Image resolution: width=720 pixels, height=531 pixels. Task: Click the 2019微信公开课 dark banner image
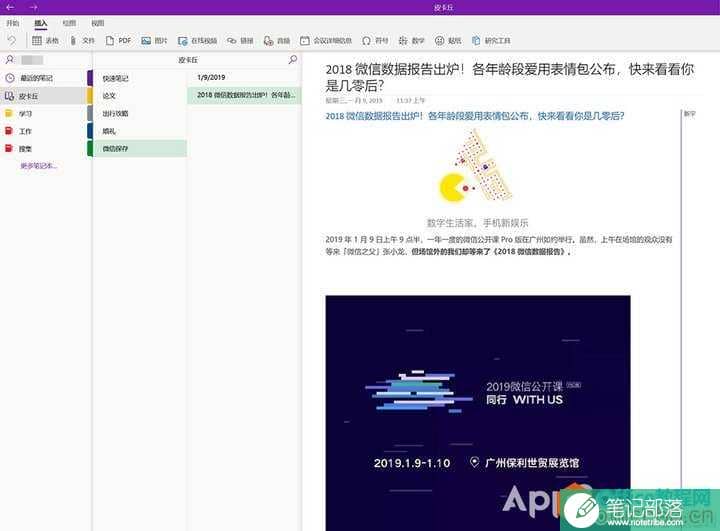(x=478, y=413)
